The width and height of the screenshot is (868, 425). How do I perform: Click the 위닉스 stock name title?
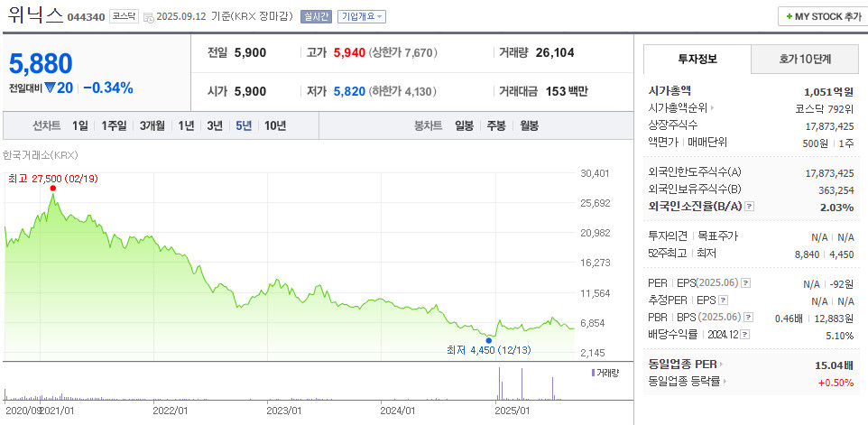(34, 14)
